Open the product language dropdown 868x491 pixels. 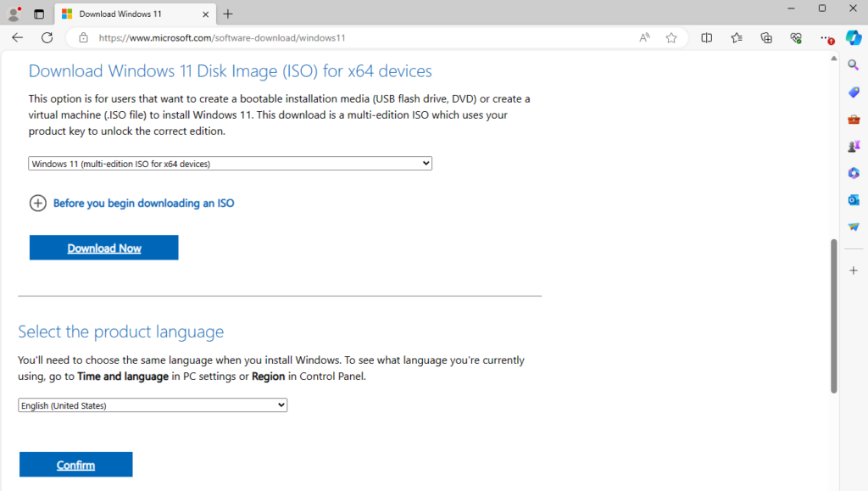point(152,405)
